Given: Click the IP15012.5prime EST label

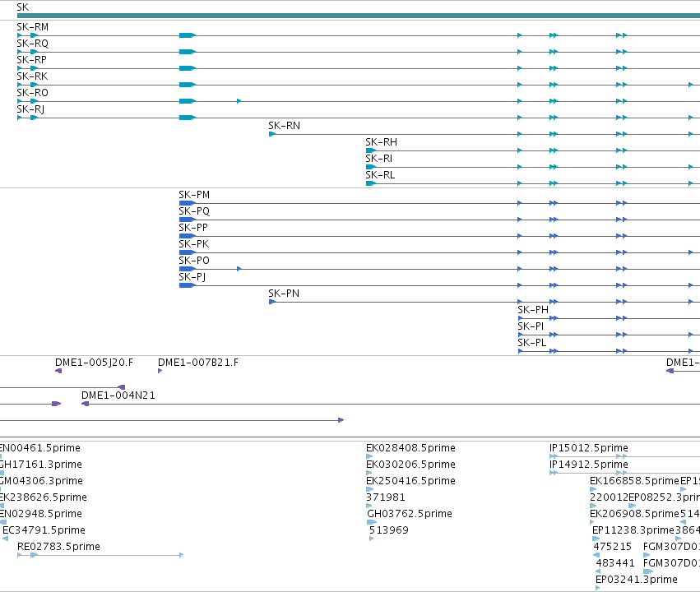Looking at the screenshot, I should [589, 448].
